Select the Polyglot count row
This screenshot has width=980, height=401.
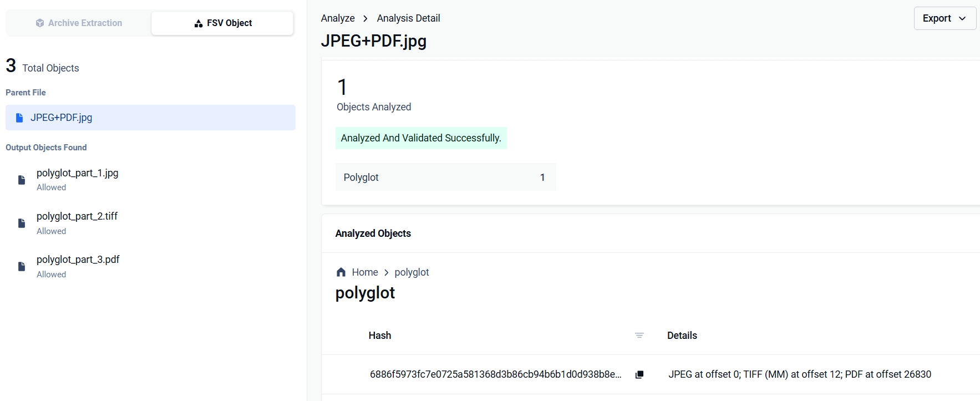pos(445,177)
